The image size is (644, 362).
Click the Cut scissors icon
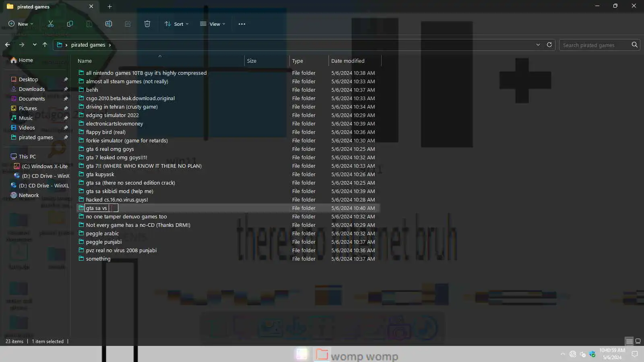(x=51, y=24)
